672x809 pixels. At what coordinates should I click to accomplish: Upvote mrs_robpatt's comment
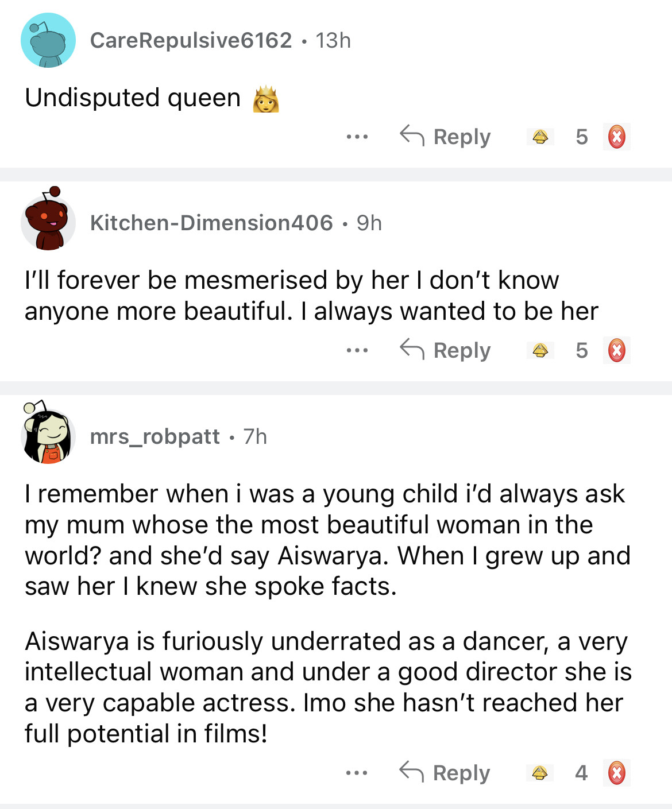[540, 773]
